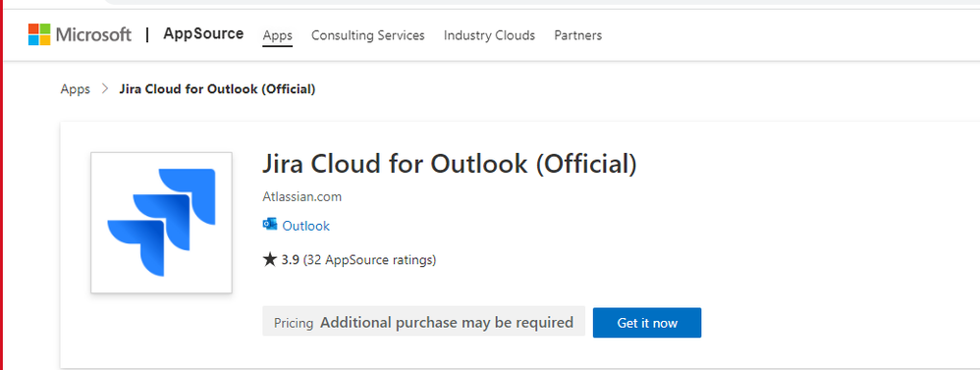Go to the Partners tab
This screenshot has width=980, height=370.
[x=578, y=35]
